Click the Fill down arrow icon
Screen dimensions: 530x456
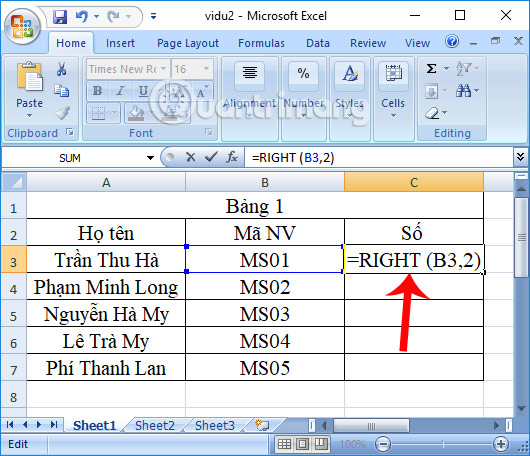click(432, 91)
